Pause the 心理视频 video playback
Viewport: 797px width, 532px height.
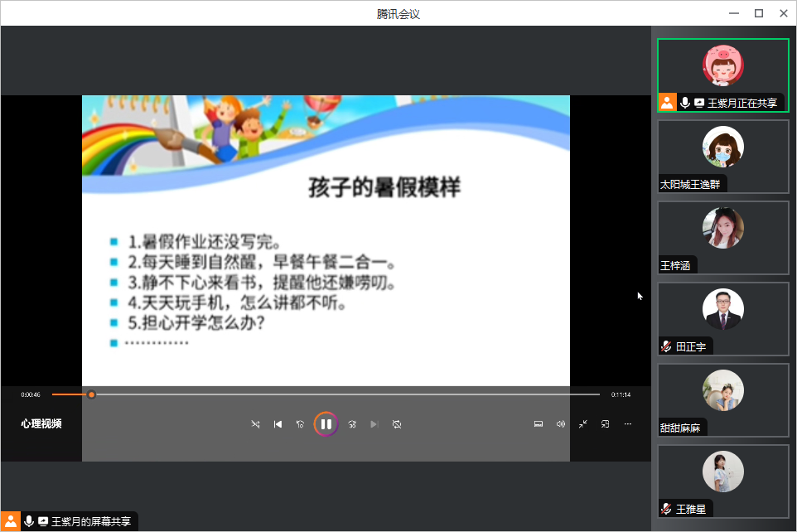pos(326,424)
